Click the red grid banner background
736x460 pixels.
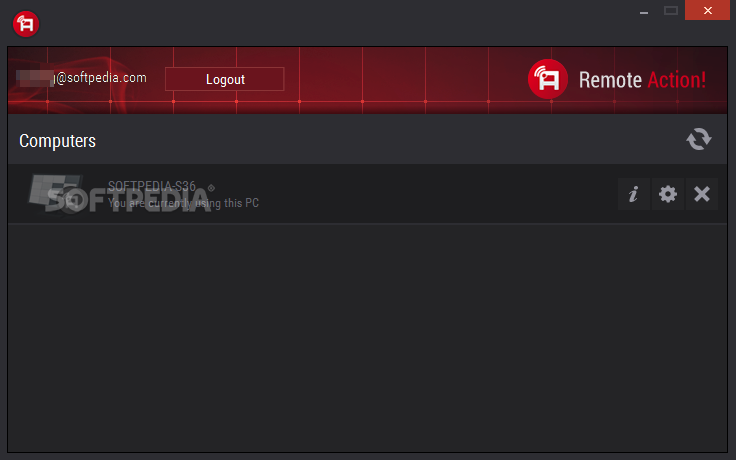(404, 80)
